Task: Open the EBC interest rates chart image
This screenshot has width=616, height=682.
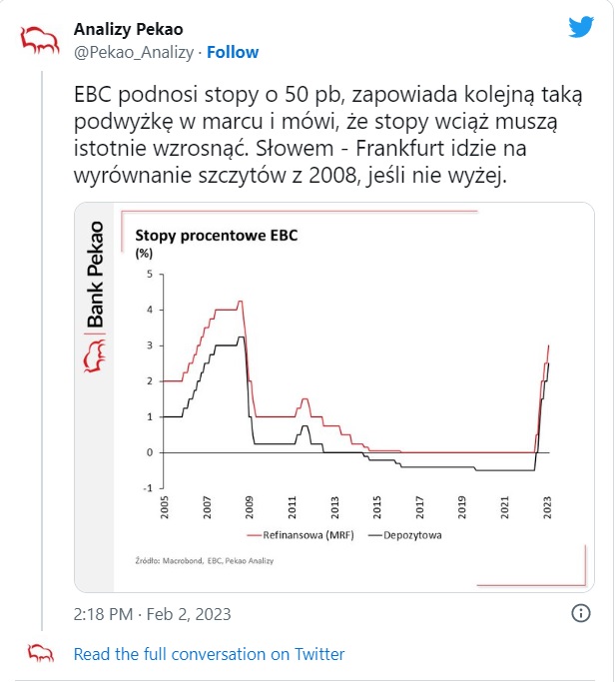Action: (x=334, y=397)
